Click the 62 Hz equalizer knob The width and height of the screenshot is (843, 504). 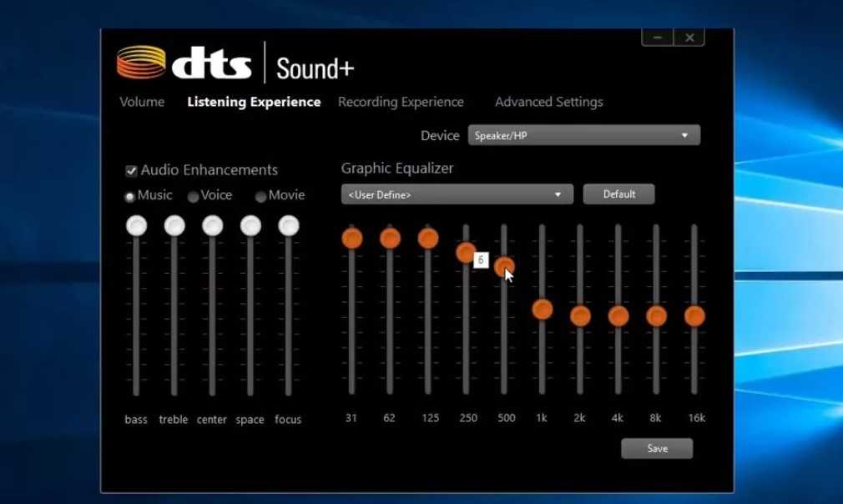pos(390,238)
